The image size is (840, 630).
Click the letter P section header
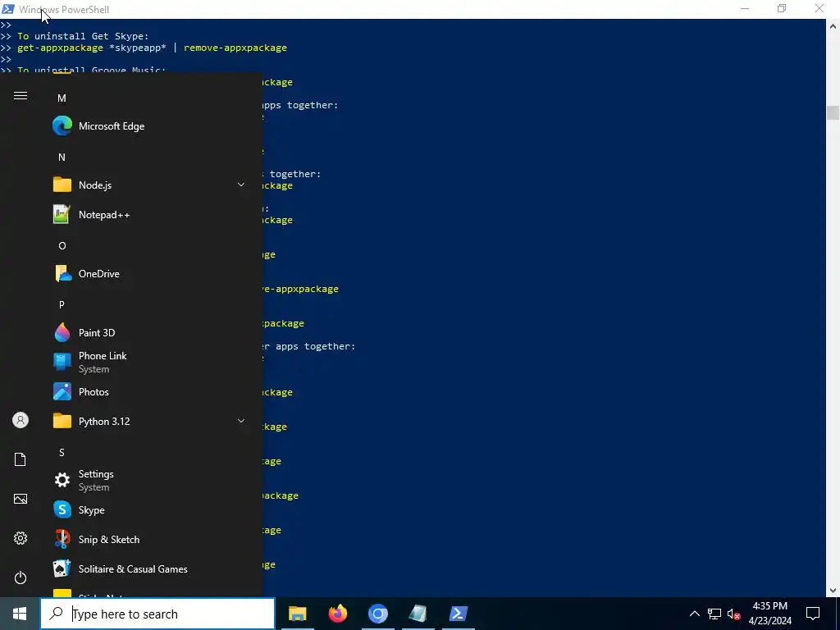(62, 305)
